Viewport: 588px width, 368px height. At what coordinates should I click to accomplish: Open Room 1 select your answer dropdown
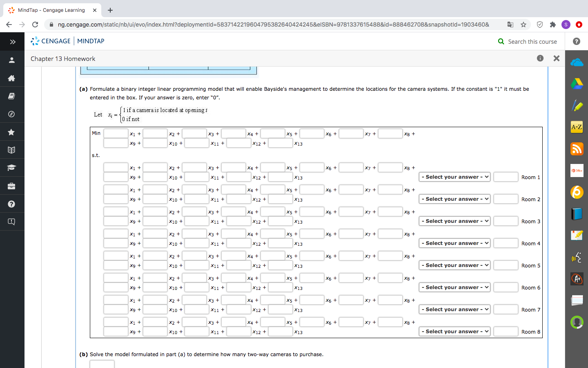point(454,177)
